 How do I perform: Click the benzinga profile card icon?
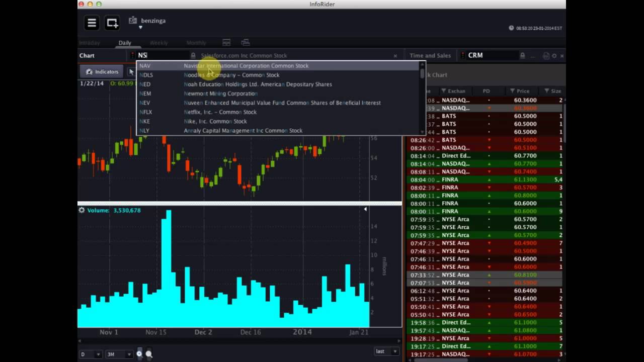pyautogui.click(x=133, y=20)
